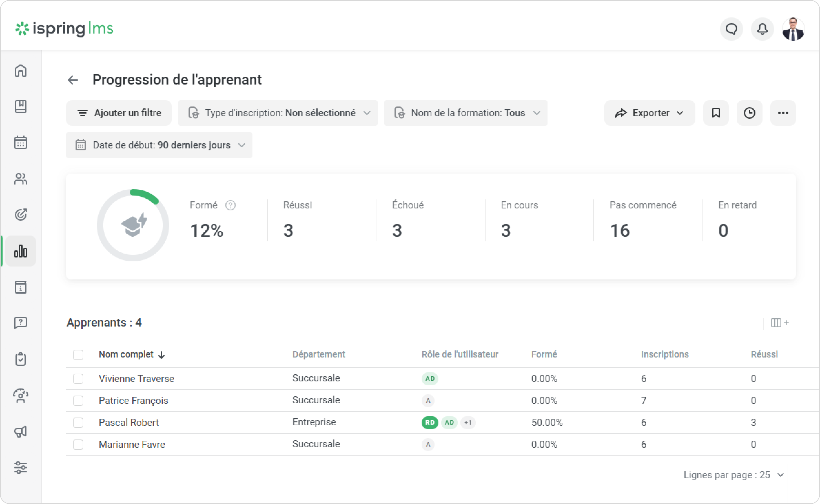Open the calendar icon in sidebar
Screen dimensions: 820x504
point(21,143)
